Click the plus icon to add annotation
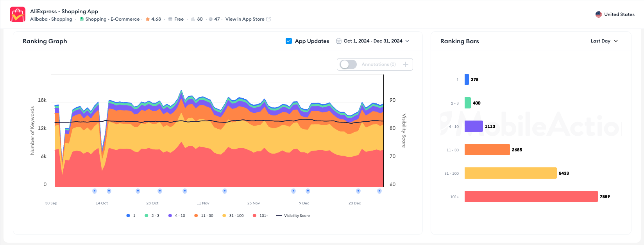Image resolution: width=644 pixels, height=245 pixels. (x=406, y=64)
